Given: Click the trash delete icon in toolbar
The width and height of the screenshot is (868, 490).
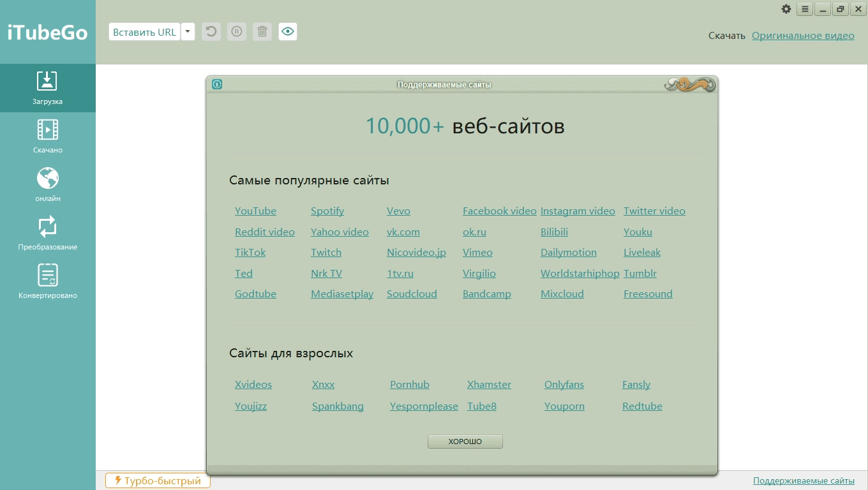Looking at the screenshot, I should (x=262, y=31).
